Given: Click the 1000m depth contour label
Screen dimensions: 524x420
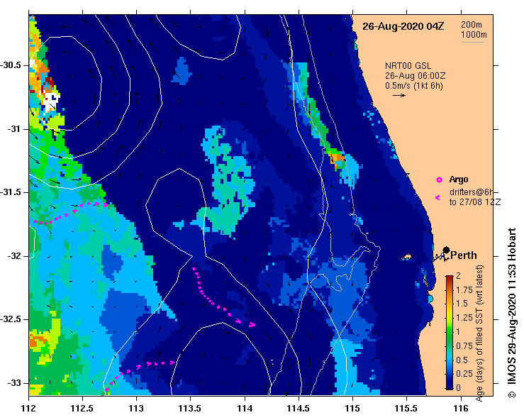Looking at the screenshot, I should (474, 35).
